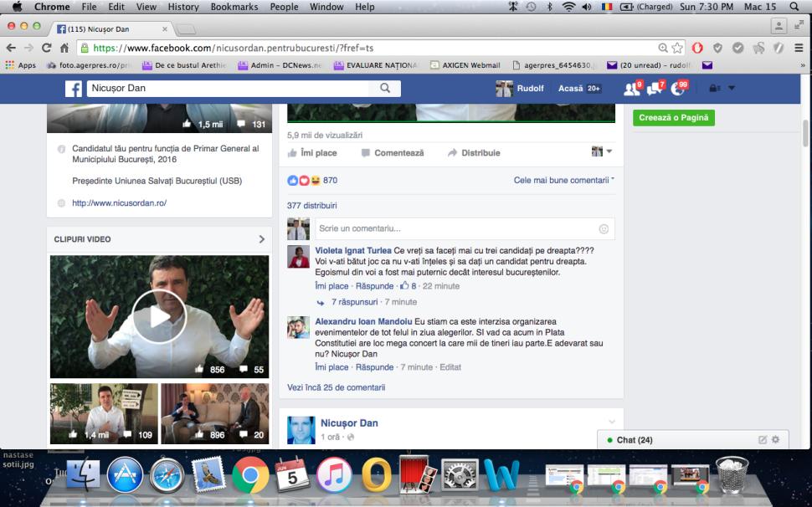Open the friend requests icon
Viewport: 812px width, 507px height.
pos(631,88)
